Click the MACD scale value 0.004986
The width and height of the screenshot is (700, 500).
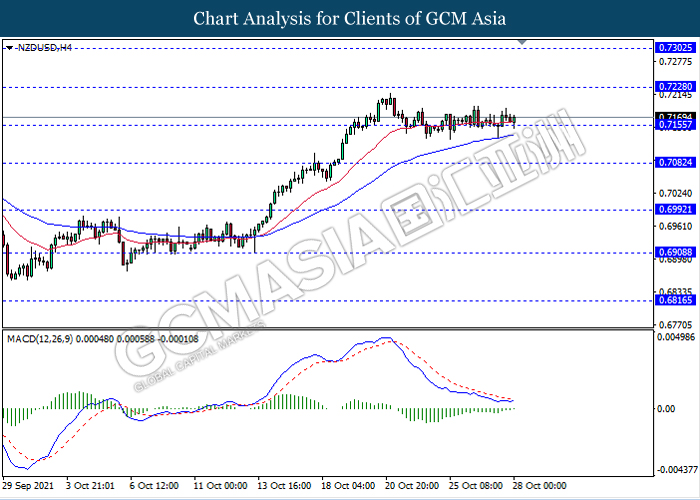click(x=677, y=337)
